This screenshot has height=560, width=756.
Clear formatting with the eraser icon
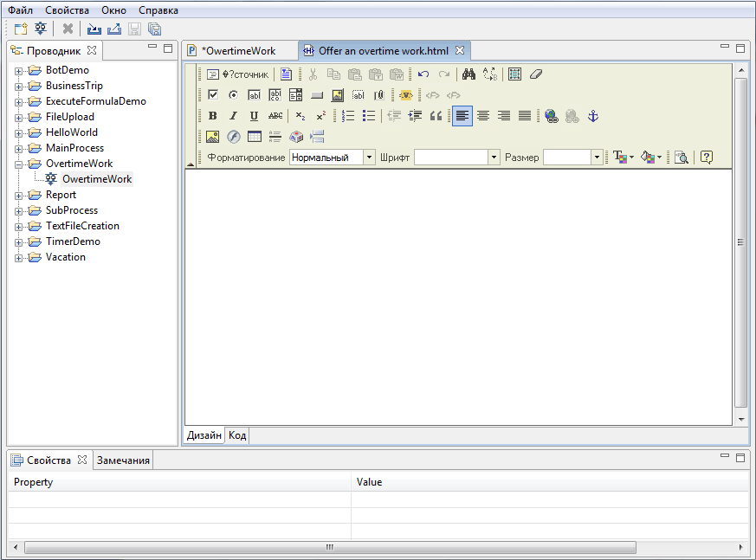534,74
